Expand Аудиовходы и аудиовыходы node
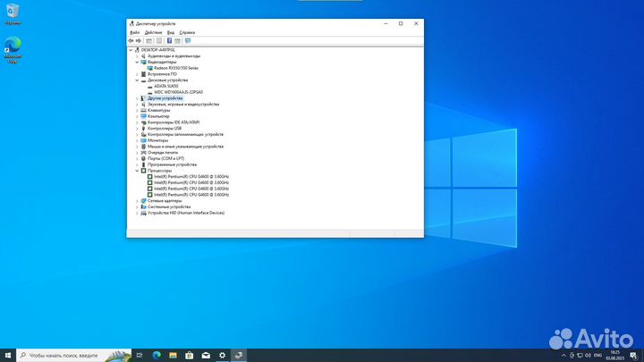644x362 pixels. click(x=137, y=55)
